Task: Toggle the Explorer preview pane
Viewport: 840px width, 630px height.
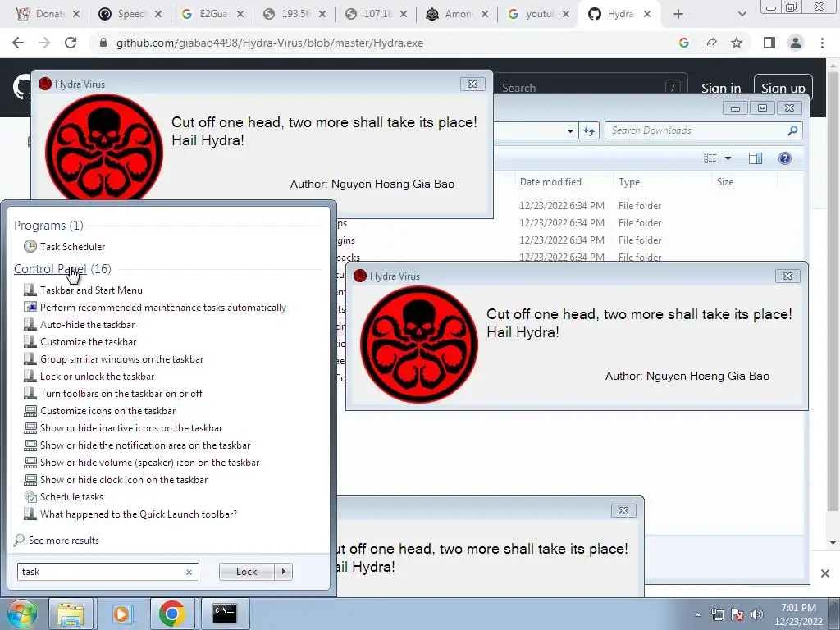Action: pos(756,158)
